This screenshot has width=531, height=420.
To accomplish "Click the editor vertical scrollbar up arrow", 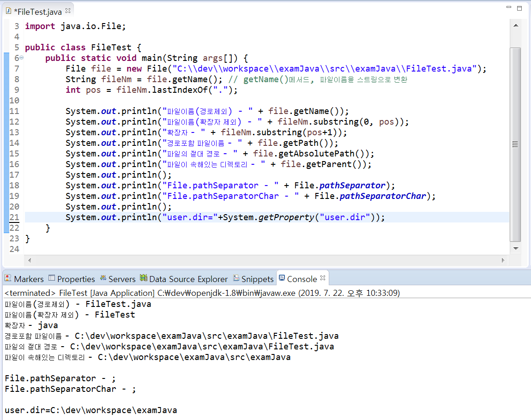I will click(515, 25).
